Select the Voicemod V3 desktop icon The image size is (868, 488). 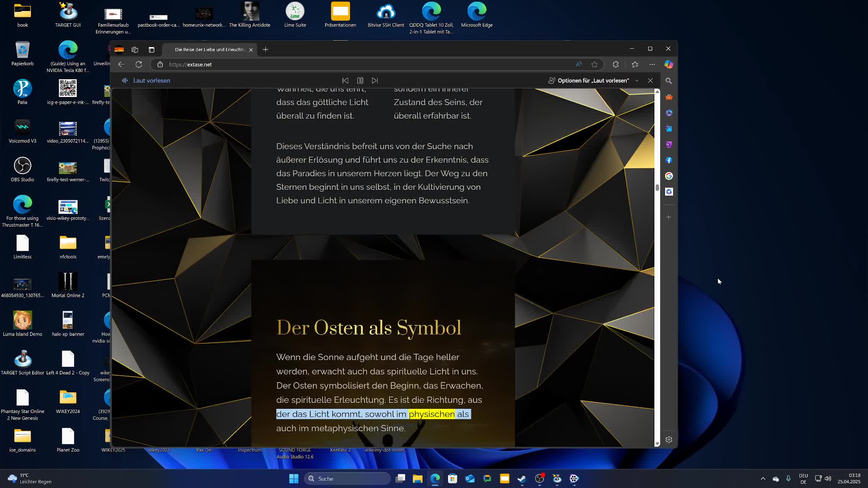pos(22,131)
